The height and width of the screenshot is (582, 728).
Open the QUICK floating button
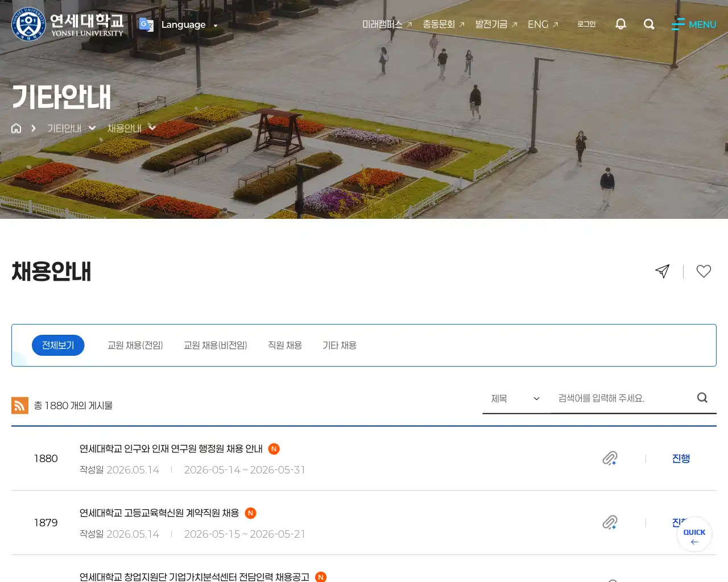click(694, 534)
